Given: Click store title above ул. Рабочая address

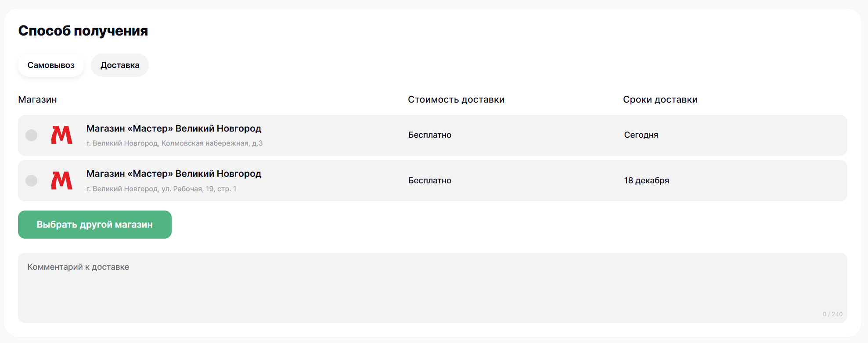Looking at the screenshot, I should coord(173,174).
